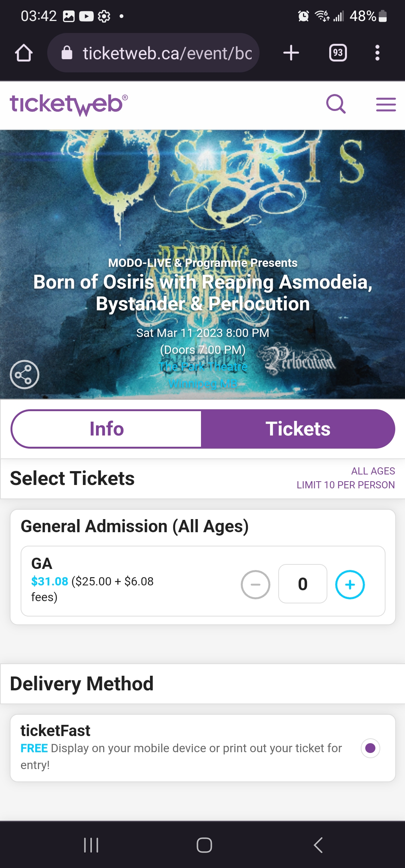
Task: Go to browser home page
Action: [x=24, y=53]
